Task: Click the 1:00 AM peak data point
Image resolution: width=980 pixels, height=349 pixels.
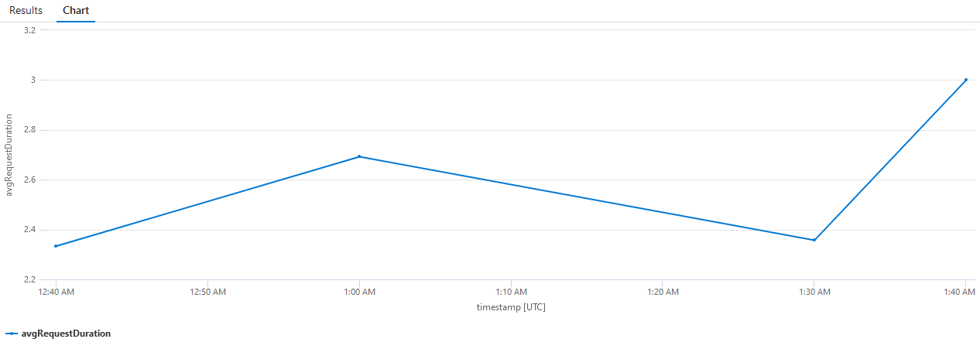Action: pos(359,156)
